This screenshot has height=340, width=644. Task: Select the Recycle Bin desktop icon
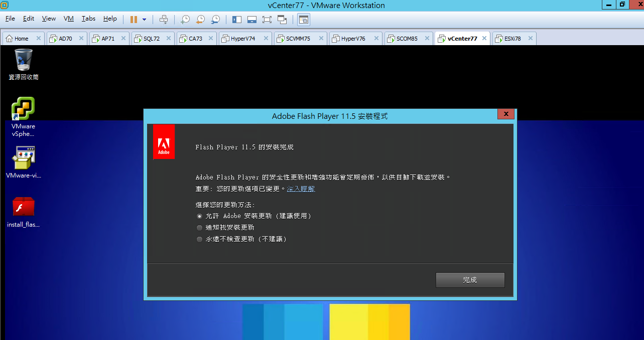coord(24,64)
